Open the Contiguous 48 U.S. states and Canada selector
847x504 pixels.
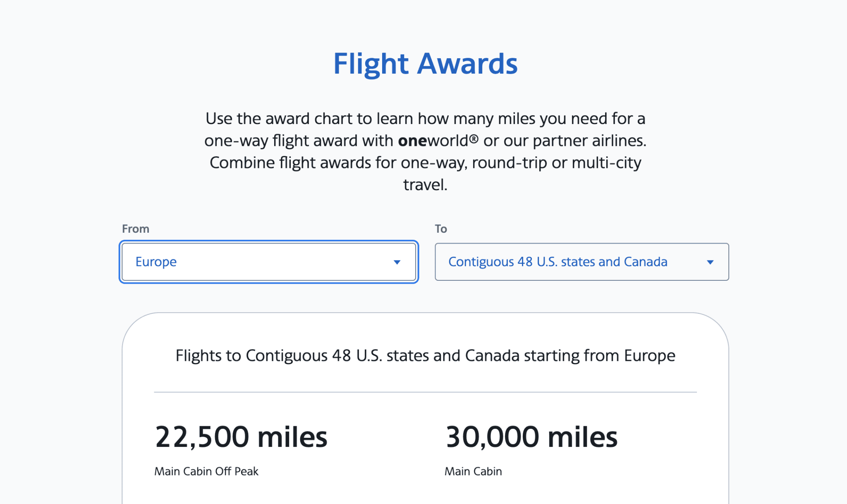click(x=558, y=262)
